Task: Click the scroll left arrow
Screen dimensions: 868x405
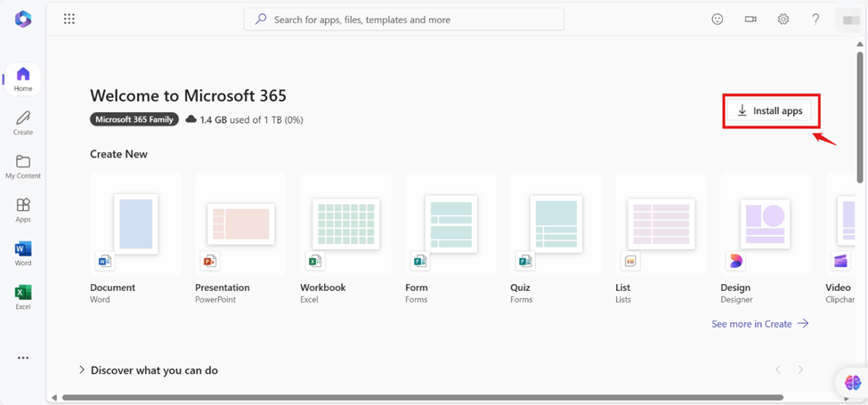Action: (x=54, y=397)
